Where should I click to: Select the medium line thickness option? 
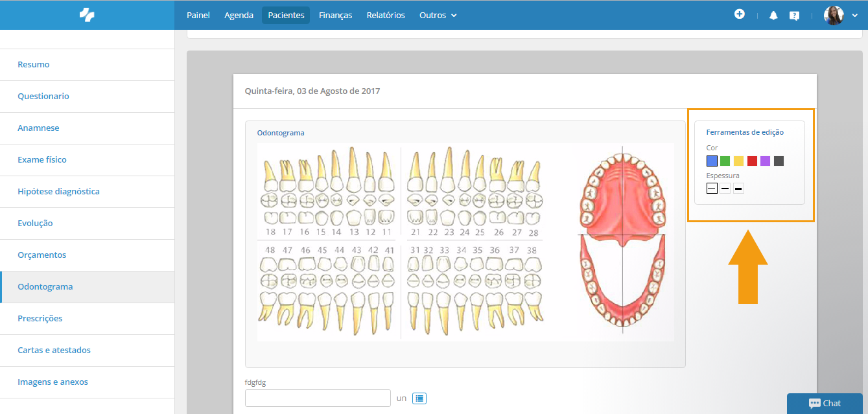725,189
